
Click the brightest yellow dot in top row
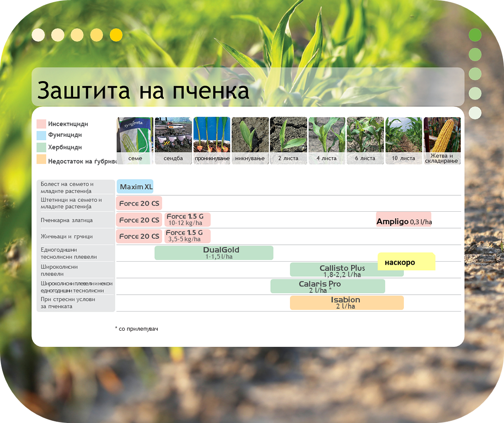point(116,35)
